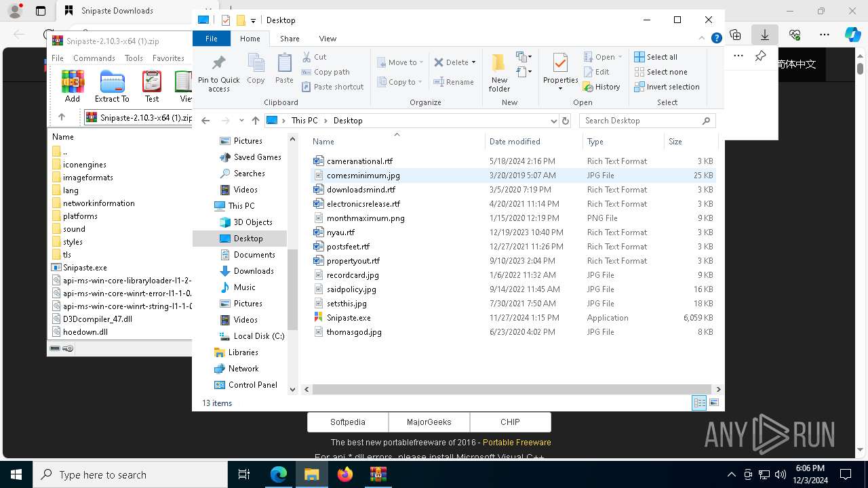Click the MajorGeeks button on webpage

pyautogui.click(x=429, y=422)
